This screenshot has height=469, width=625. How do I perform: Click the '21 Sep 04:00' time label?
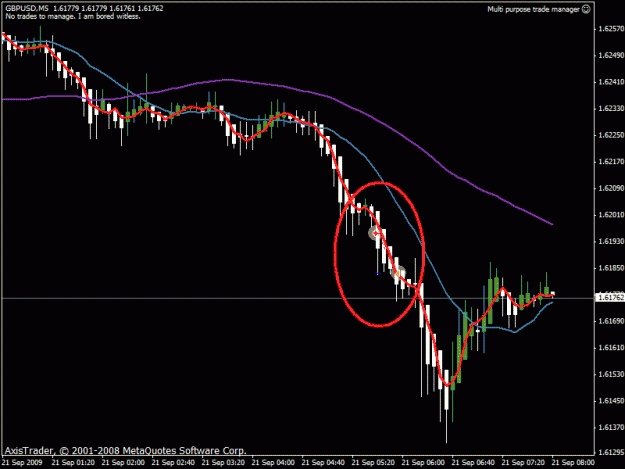pos(273,463)
